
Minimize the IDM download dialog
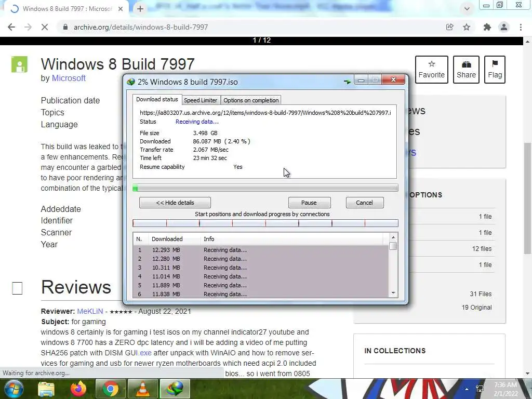(x=361, y=80)
